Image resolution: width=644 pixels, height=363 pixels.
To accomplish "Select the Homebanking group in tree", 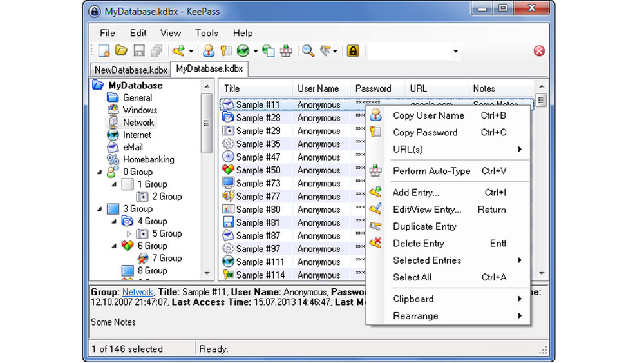I will click(148, 159).
